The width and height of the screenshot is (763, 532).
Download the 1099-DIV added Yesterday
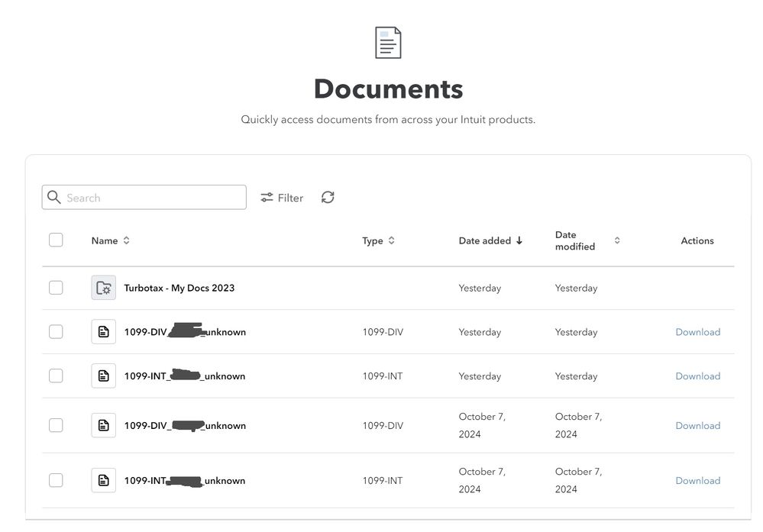click(698, 332)
